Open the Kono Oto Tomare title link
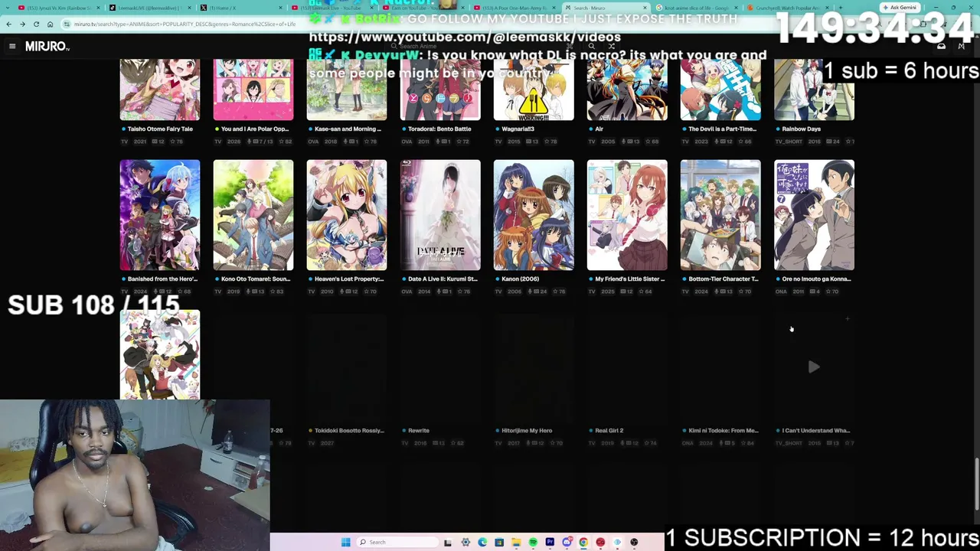 tap(255, 279)
